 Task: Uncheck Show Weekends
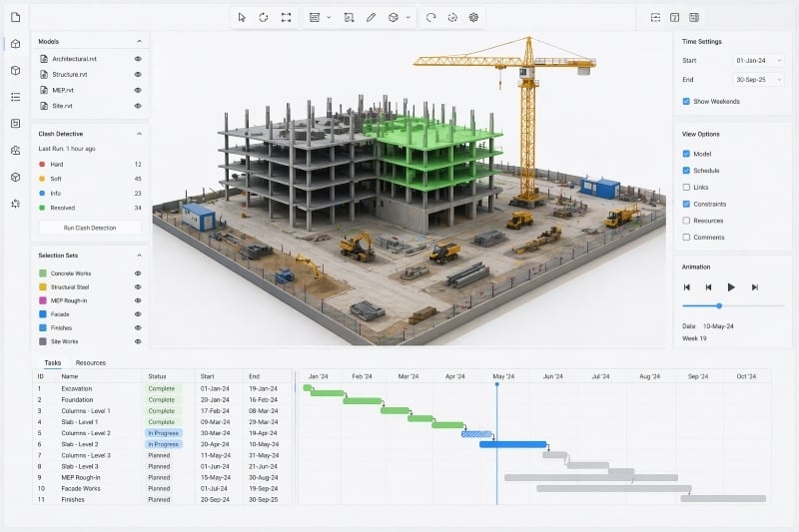point(686,101)
